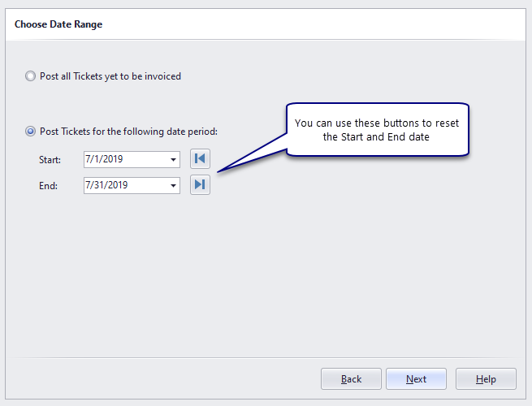
Task: Select 'Post all Tickets yet to be invoiced' radio
Action: point(31,76)
